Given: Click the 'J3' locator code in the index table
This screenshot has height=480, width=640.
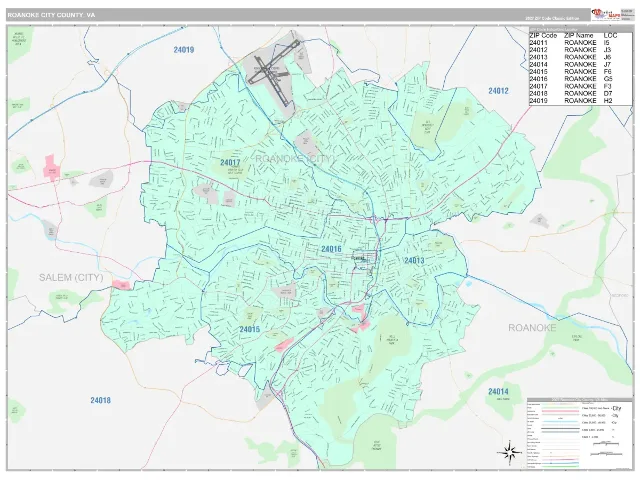Looking at the screenshot, I should tap(607, 50).
